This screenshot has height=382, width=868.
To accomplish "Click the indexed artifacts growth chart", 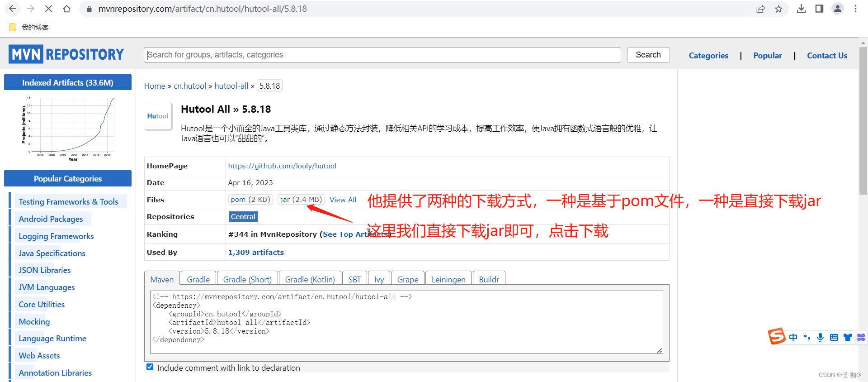I will point(68,129).
